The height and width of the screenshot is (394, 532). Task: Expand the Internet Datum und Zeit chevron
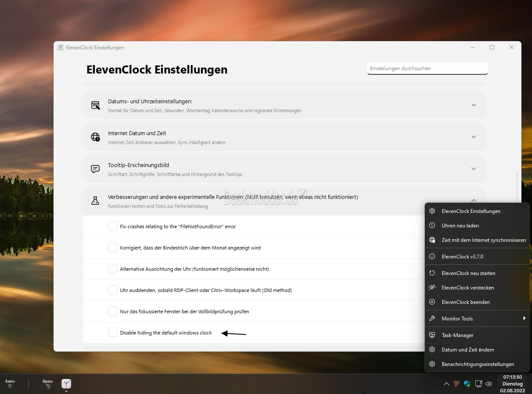tap(474, 137)
